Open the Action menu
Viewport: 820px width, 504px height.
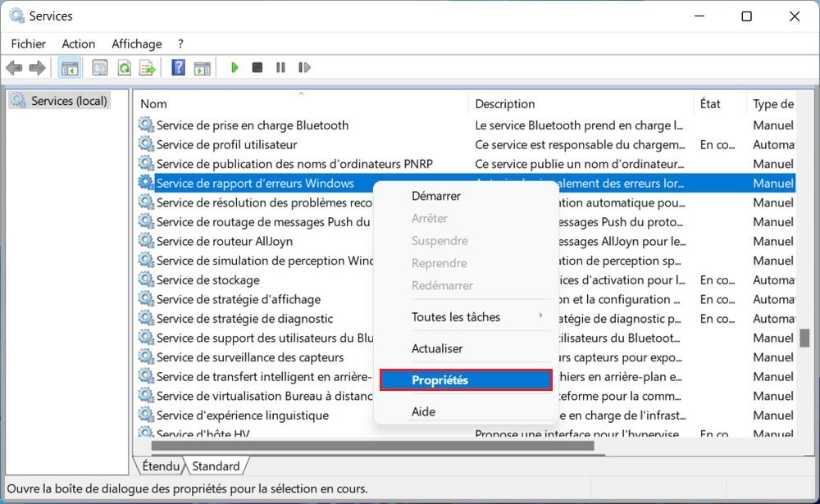click(79, 44)
